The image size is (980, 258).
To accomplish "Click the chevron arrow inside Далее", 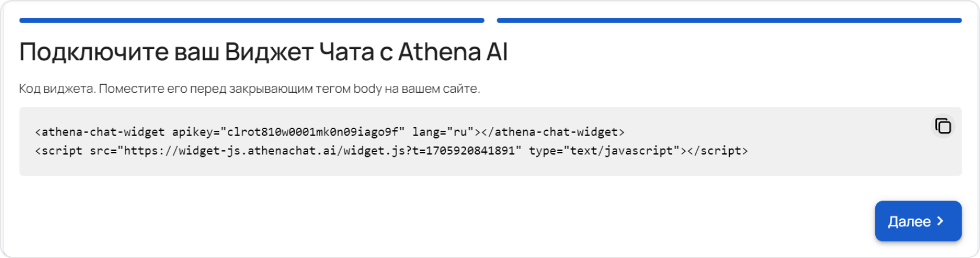I will pyautogui.click(x=940, y=221).
